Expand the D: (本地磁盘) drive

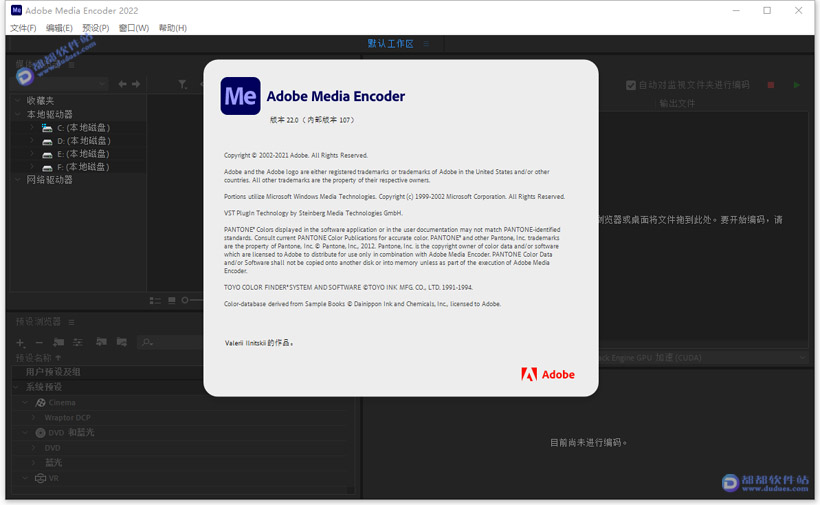[x=32, y=141]
